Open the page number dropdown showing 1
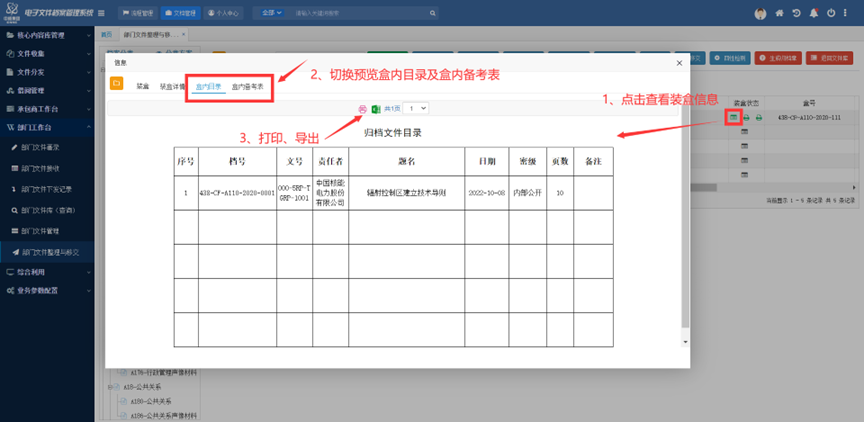864x422 pixels. pyautogui.click(x=415, y=109)
